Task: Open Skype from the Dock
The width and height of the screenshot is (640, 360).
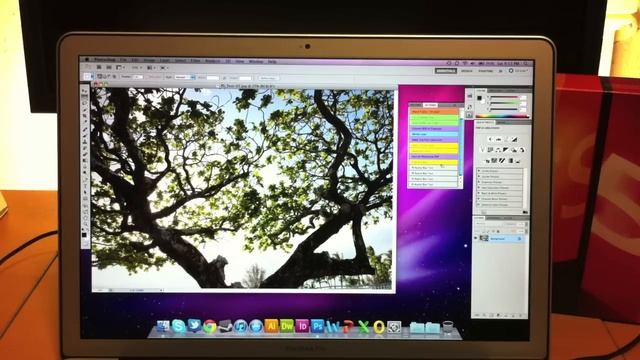Action: click(x=178, y=326)
